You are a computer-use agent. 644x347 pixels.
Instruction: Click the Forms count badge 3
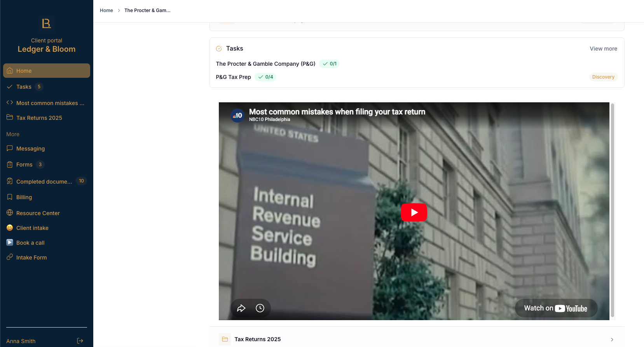click(x=40, y=165)
